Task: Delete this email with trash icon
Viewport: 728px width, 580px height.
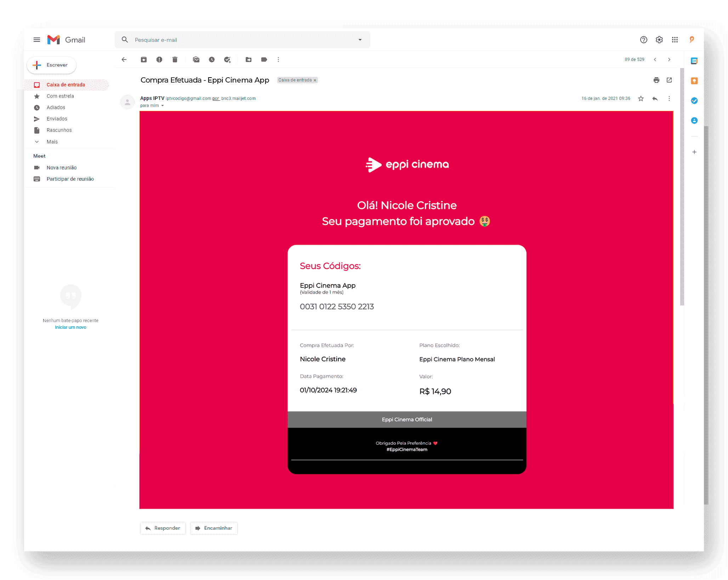Action: (175, 60)
